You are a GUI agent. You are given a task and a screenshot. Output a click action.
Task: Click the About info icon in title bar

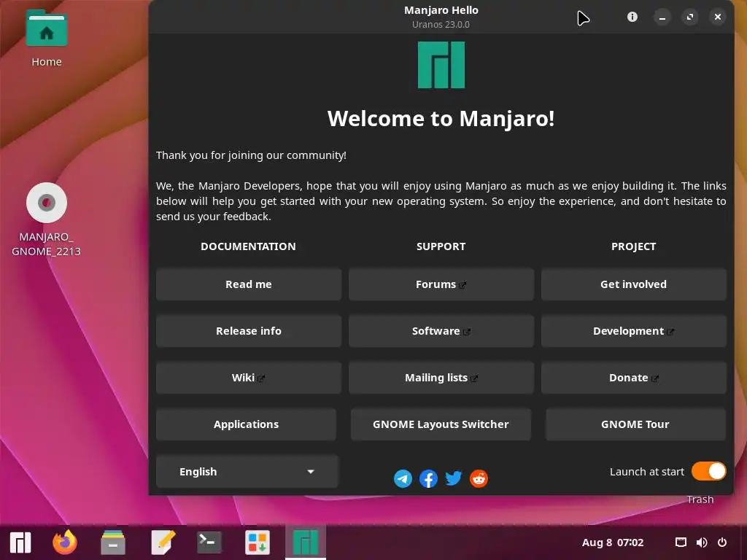tap(632, 17)
